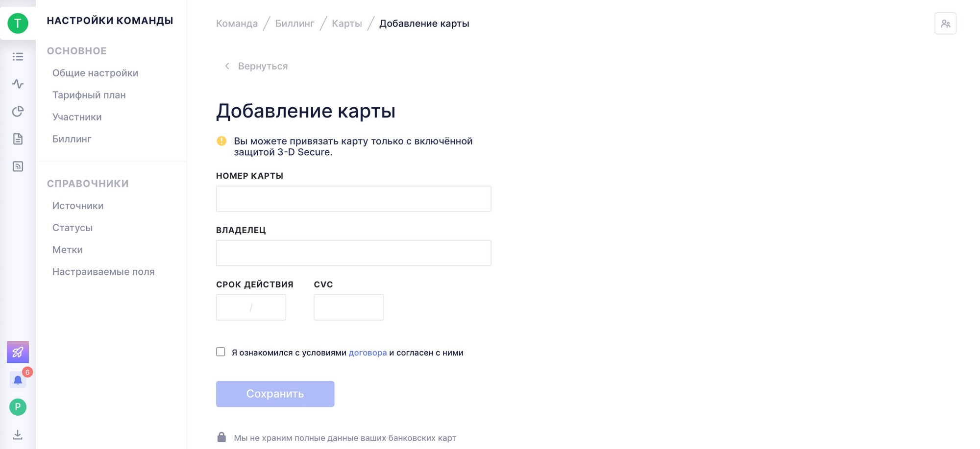This screenshot has width=980, height=449.
Task: Select Участники in settings menu
Action: (77, 117)
